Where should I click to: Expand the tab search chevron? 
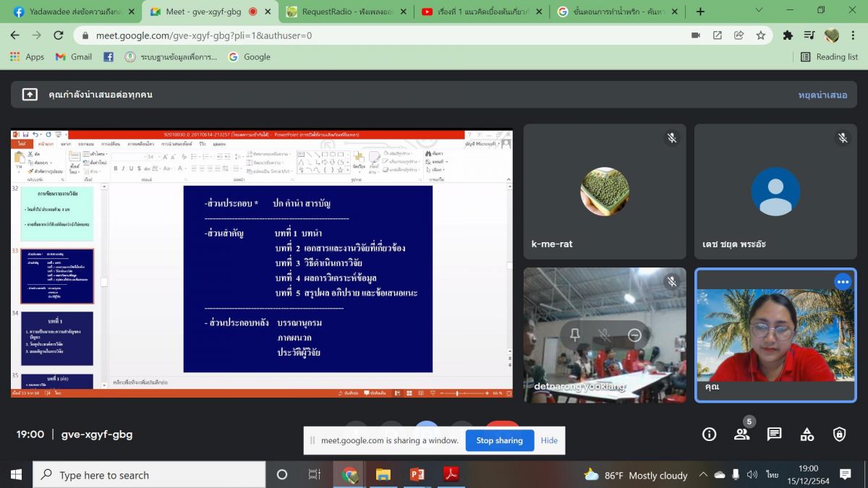coord(759,11)
